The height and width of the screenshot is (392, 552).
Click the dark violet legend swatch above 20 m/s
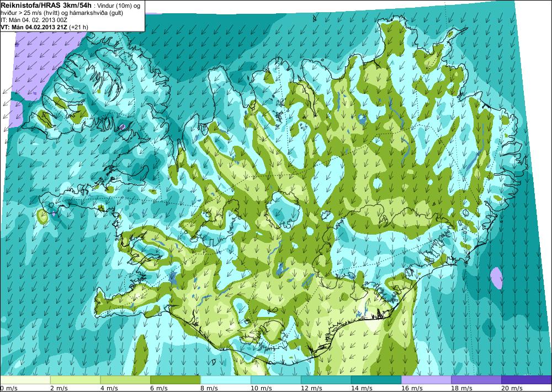(527, 380)
